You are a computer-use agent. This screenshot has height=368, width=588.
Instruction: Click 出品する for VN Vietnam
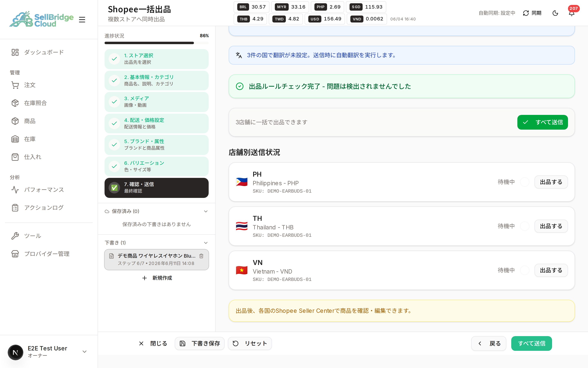pos(551,270)
